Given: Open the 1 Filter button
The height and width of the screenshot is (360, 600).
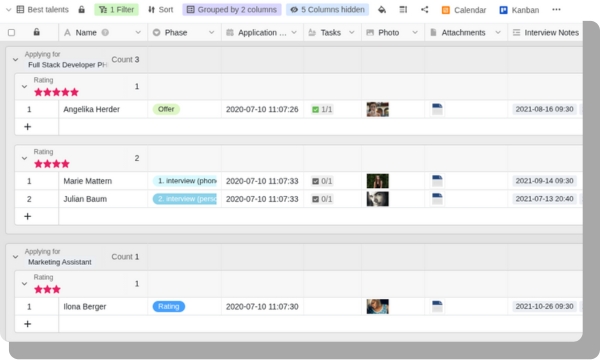Looking at the screenshot, I should coord(116,10).
